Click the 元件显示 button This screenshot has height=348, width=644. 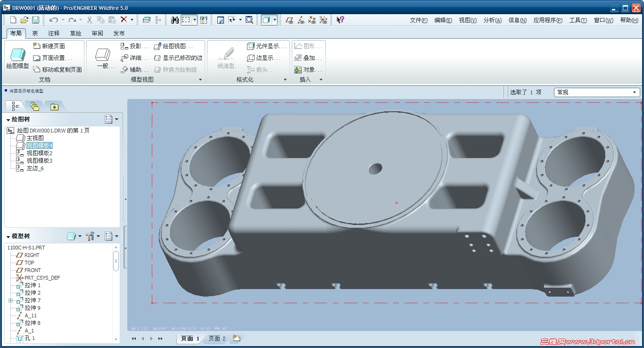click(x=267, y=46)
